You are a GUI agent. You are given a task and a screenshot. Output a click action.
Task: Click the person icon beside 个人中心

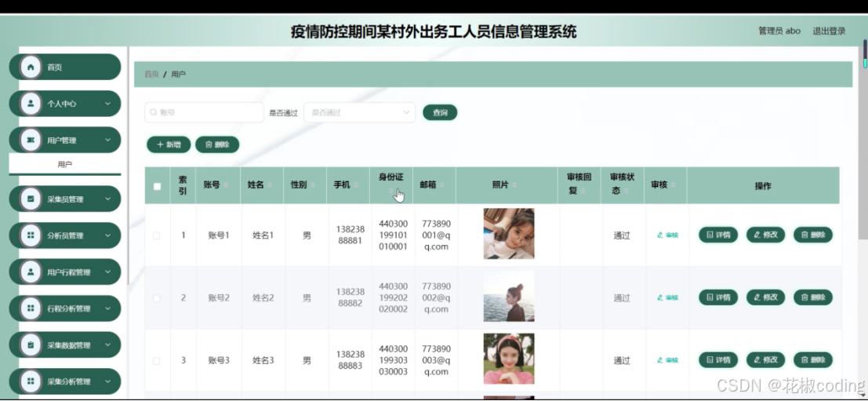click(x=31, y=104)
